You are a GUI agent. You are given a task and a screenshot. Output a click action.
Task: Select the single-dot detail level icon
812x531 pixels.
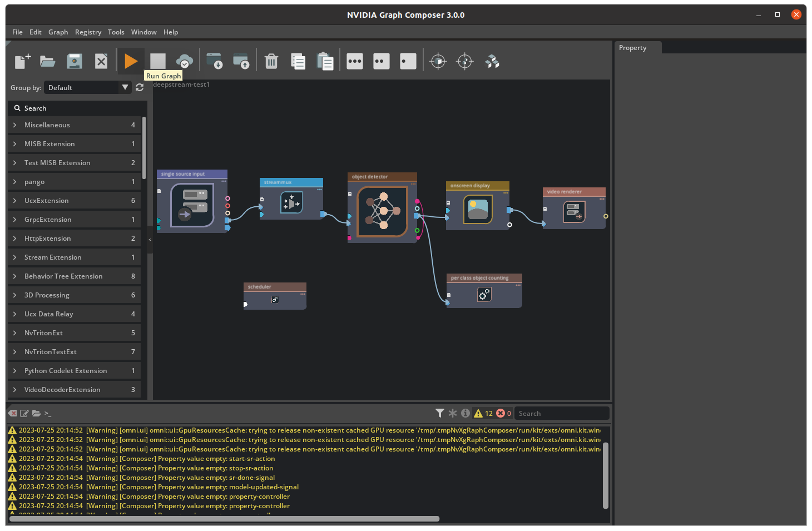pos(408,61)
